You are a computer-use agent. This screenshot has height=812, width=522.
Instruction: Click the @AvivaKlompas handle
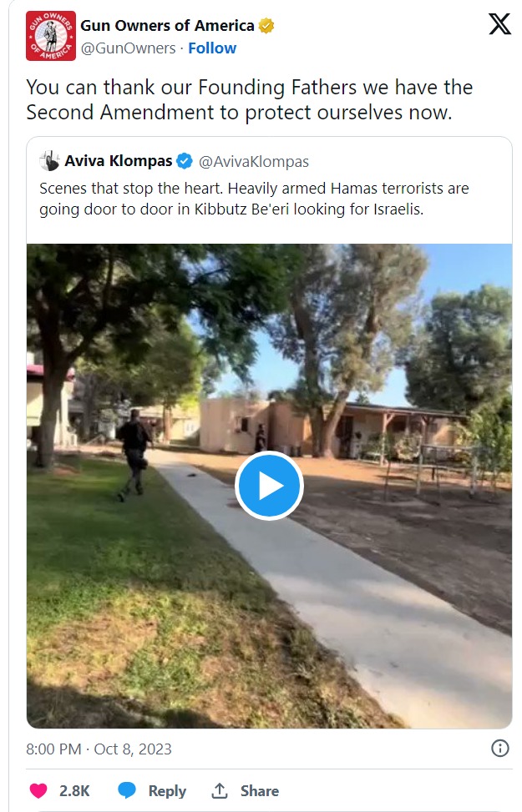click(x=254, y=162)
